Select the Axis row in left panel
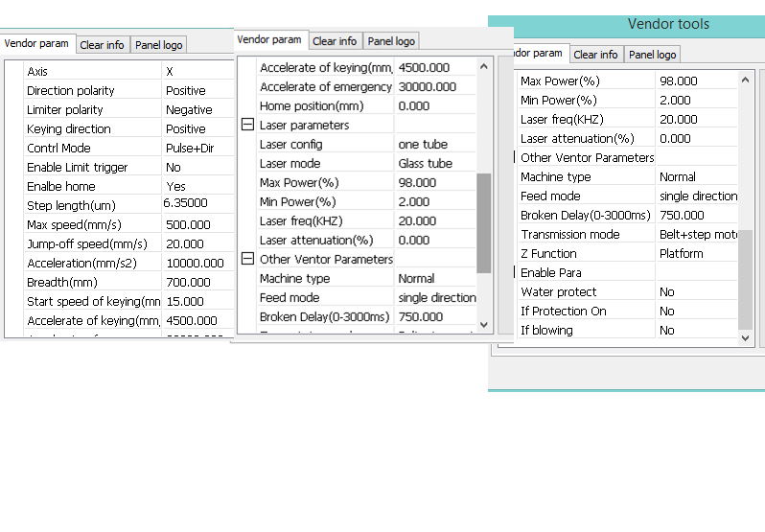The width and height of the screenshot is (765, 532). (92, 72)
